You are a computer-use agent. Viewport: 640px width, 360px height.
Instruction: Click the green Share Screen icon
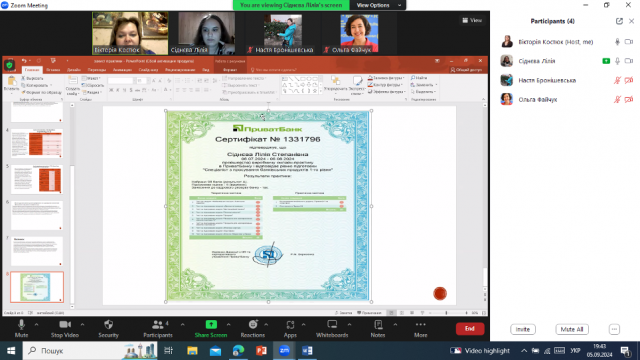point(211,324)
